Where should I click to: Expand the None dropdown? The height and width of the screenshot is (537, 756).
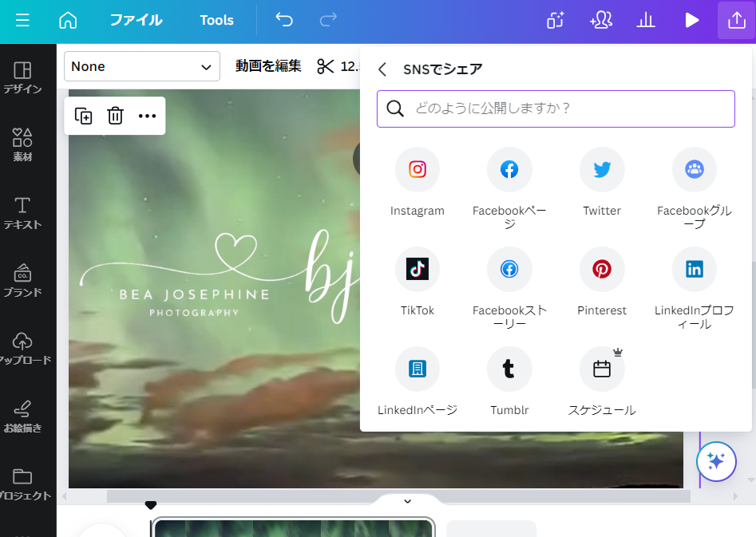(142, 66)
